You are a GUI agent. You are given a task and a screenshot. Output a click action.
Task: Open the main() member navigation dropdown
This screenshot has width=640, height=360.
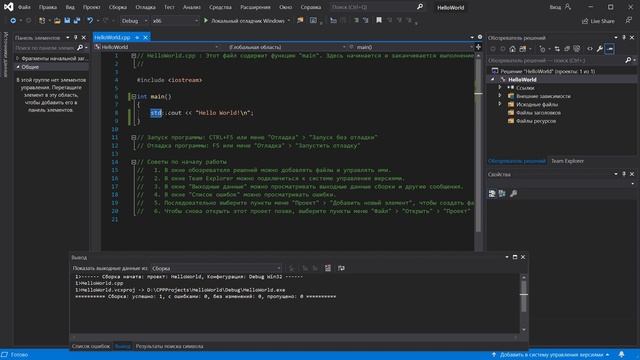click(411, 47)
